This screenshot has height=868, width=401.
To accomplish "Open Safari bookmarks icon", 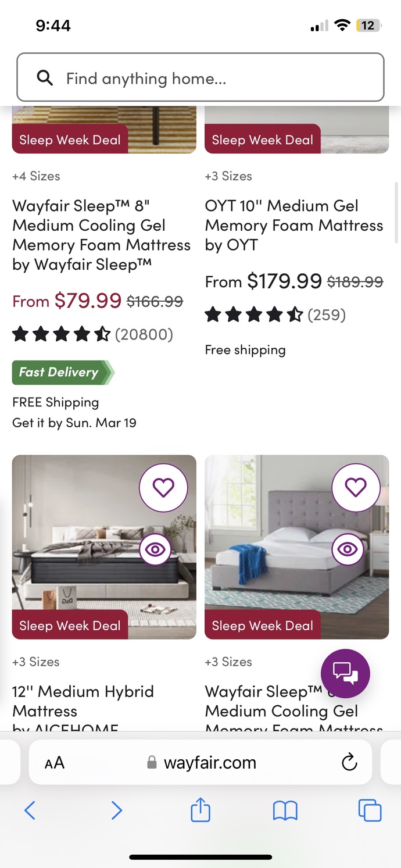I will pos(285,810).
